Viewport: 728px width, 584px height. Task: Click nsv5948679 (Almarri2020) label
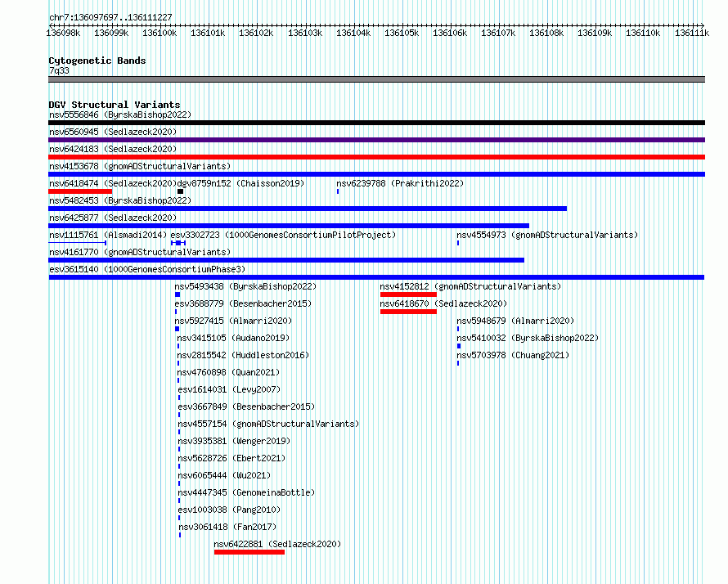click(x=515, y=321)
